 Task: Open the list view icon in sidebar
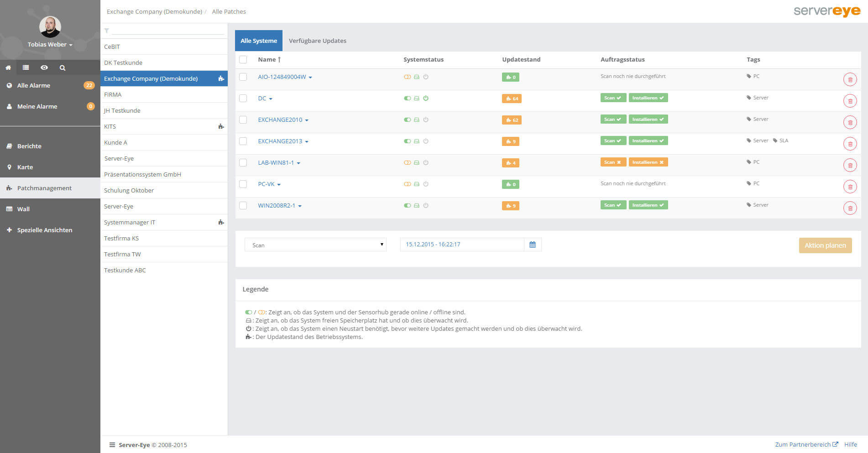click(26, 68)
